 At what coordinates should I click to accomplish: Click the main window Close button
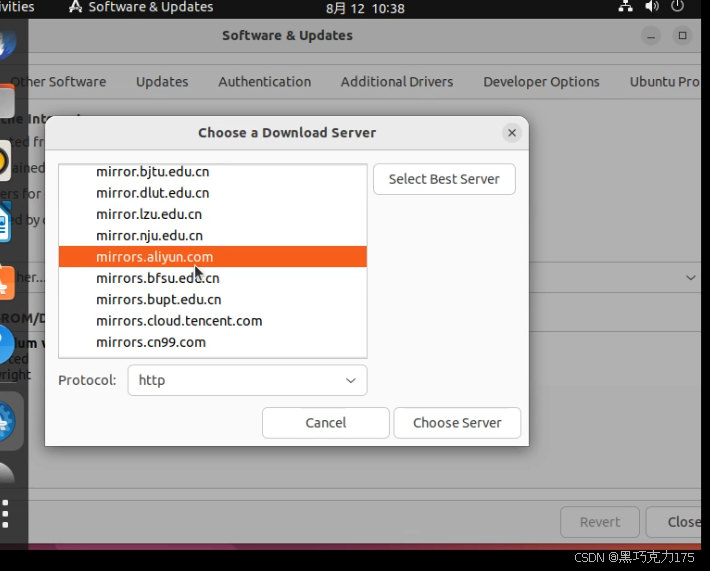675,522
